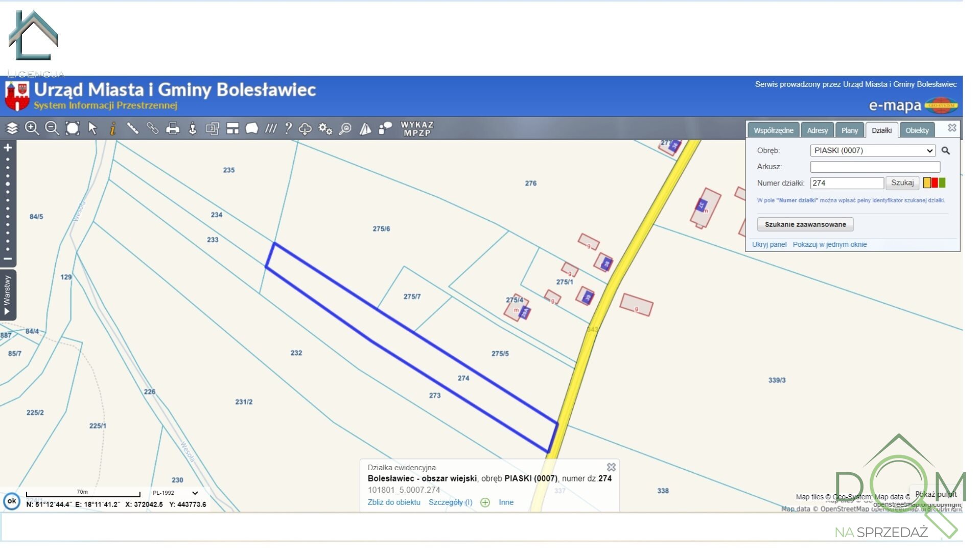The height and width of the screenshot is (552, 980).
Task: Choose the ruler measurement tool
Action: coord(132,128)
